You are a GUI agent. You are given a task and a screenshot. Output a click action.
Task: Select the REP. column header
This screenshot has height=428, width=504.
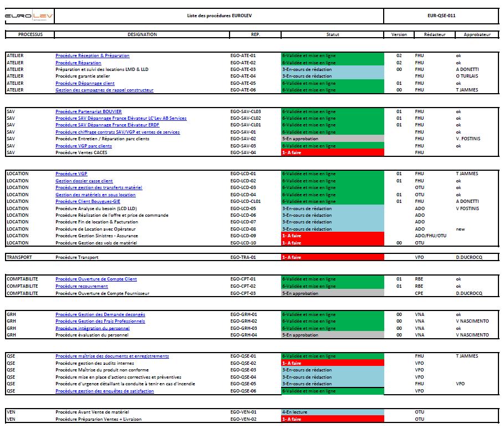click(256, 34)
